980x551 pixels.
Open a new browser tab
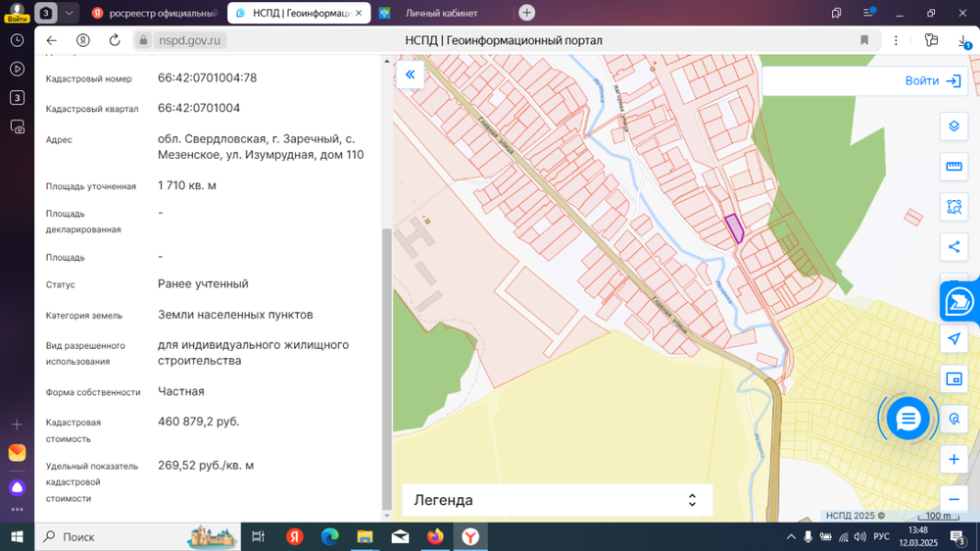point(527,13)
